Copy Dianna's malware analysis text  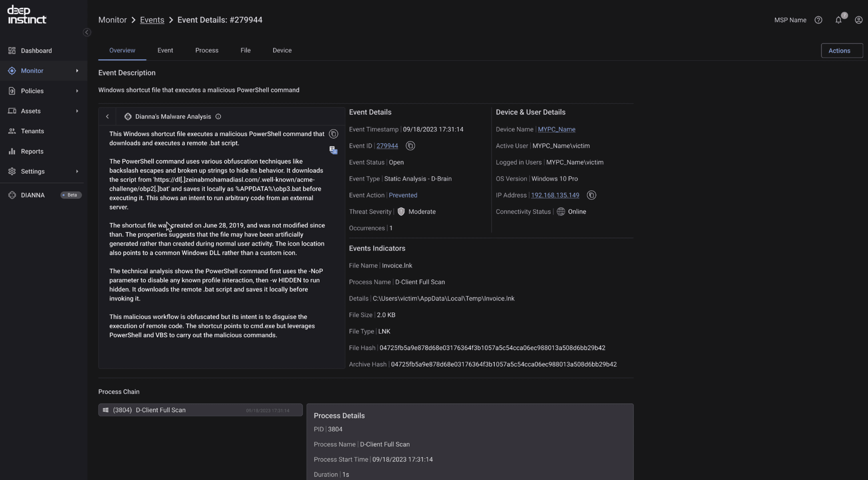(333, 134)
